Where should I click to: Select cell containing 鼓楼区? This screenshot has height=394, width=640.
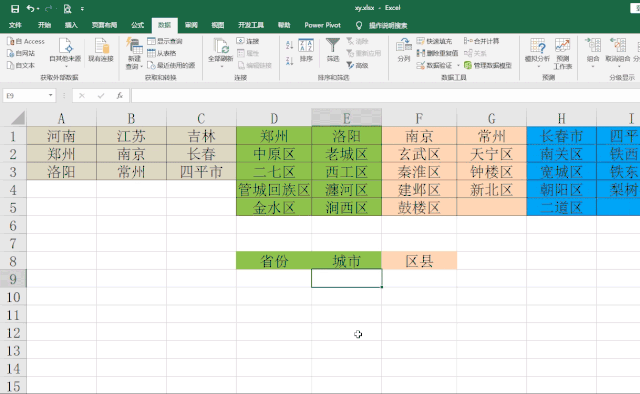click(419, 207)
